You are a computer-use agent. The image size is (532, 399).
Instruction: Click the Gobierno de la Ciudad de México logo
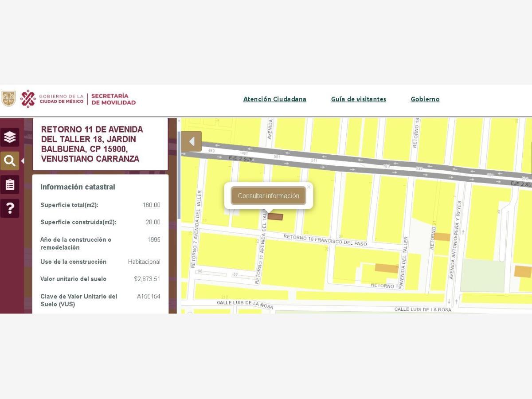(x=52, y=98)
